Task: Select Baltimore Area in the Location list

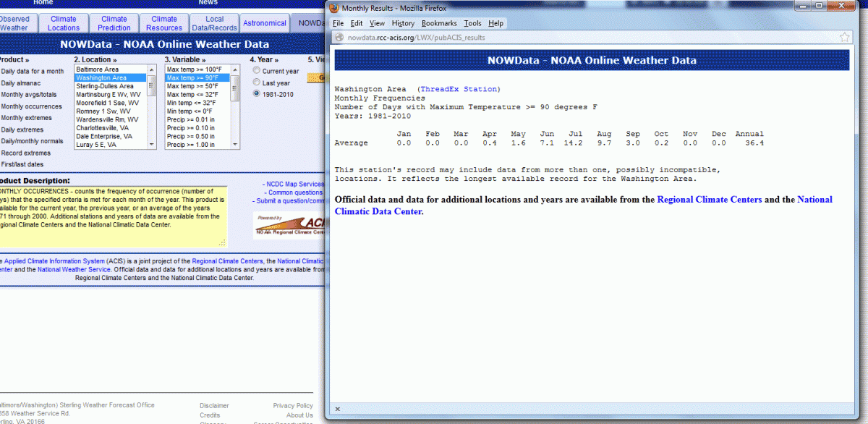Action: click(x=111, y=69)
